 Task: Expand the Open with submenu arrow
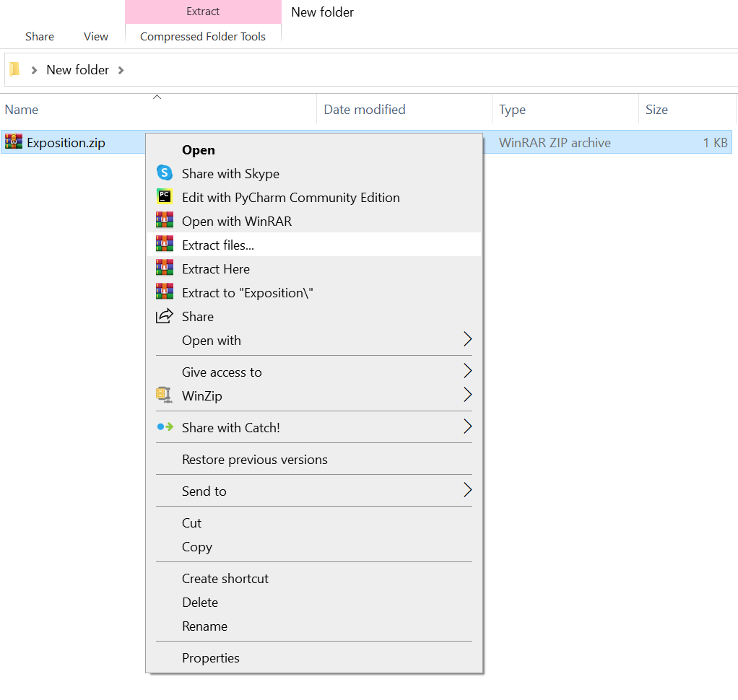(467, 338)
